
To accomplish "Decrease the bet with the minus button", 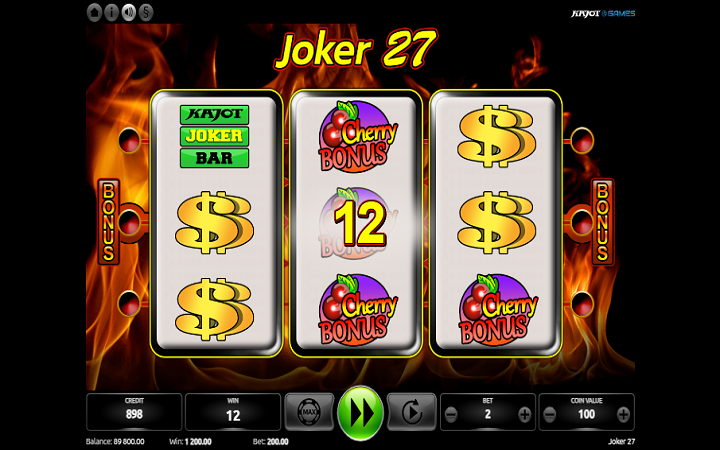I will [x=451, y=415].
